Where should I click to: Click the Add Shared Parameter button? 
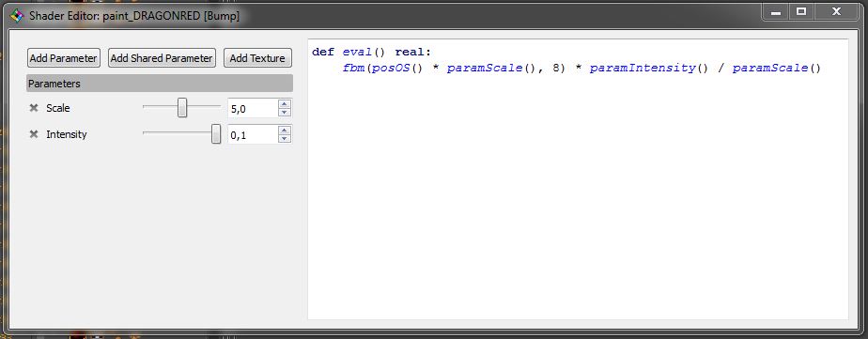click(x=162, y=58)
